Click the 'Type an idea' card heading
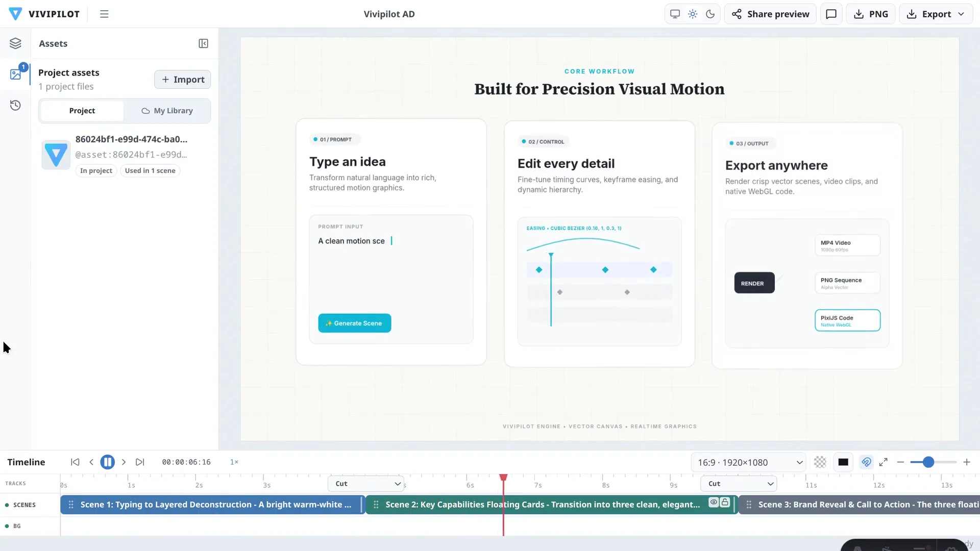The width and height of the screenshot is (980, 551). (348, 162)
